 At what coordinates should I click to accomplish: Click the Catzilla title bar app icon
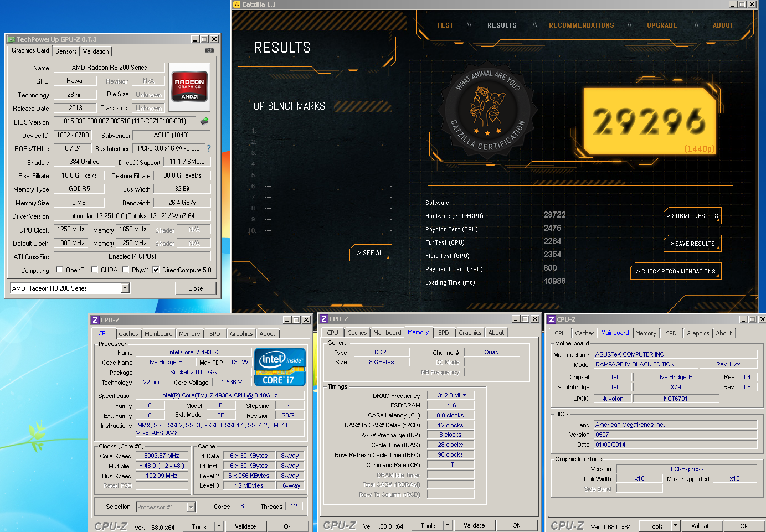point(237,4)
